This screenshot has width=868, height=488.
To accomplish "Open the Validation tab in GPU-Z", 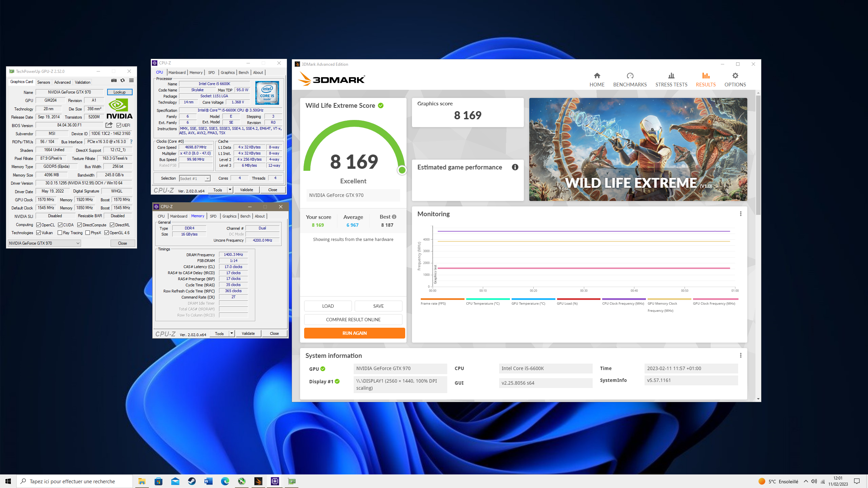I will (82, 82).
